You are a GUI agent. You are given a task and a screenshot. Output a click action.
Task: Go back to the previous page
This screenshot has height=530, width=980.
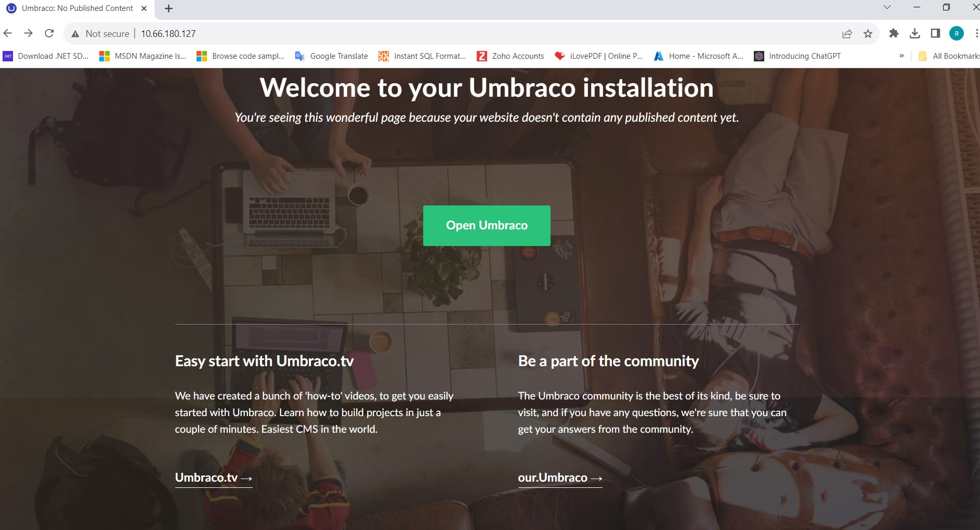coord(8,33)
